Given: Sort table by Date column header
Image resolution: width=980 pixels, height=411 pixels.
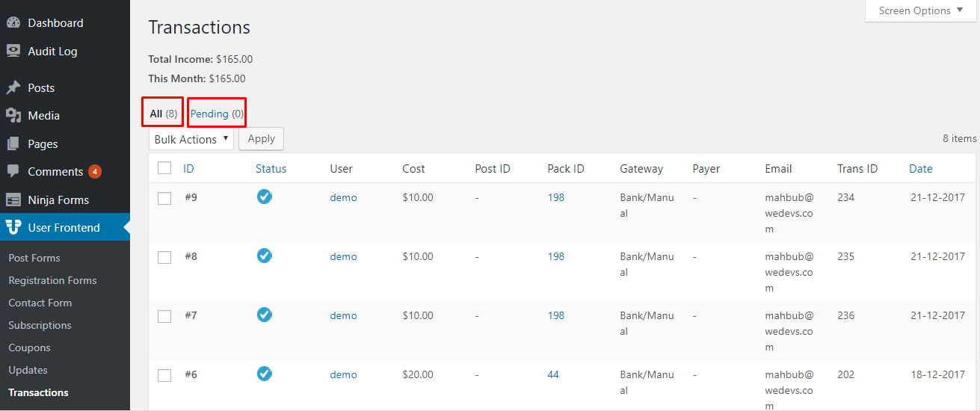Looking at the screenshot, I should pyautogui.click(x=921, y=168).
